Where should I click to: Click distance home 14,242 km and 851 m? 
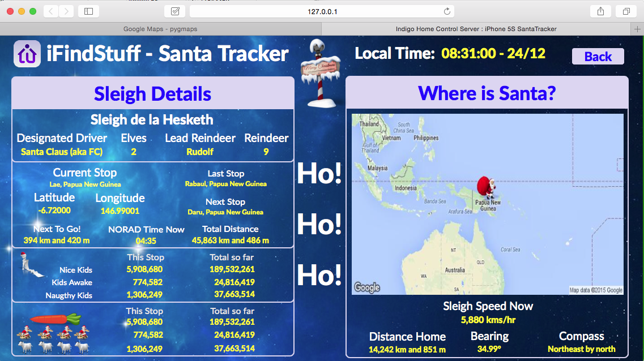click(x=407, y=350)
